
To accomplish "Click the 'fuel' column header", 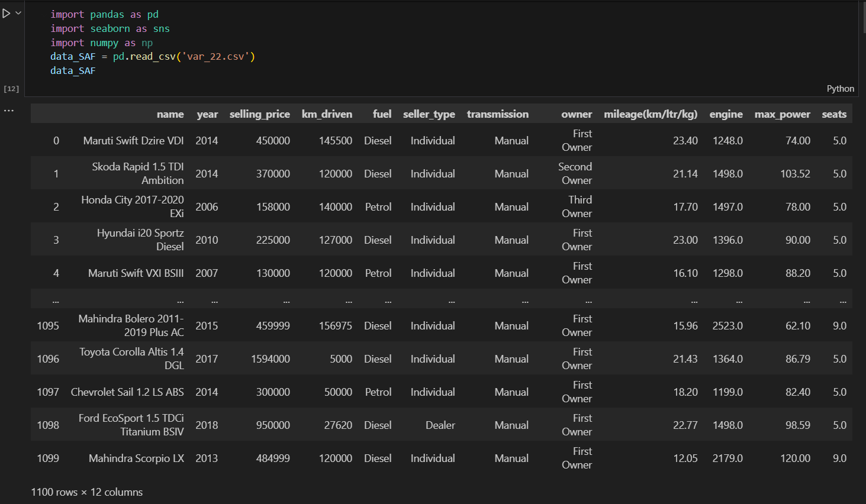I will pos(382,114).
